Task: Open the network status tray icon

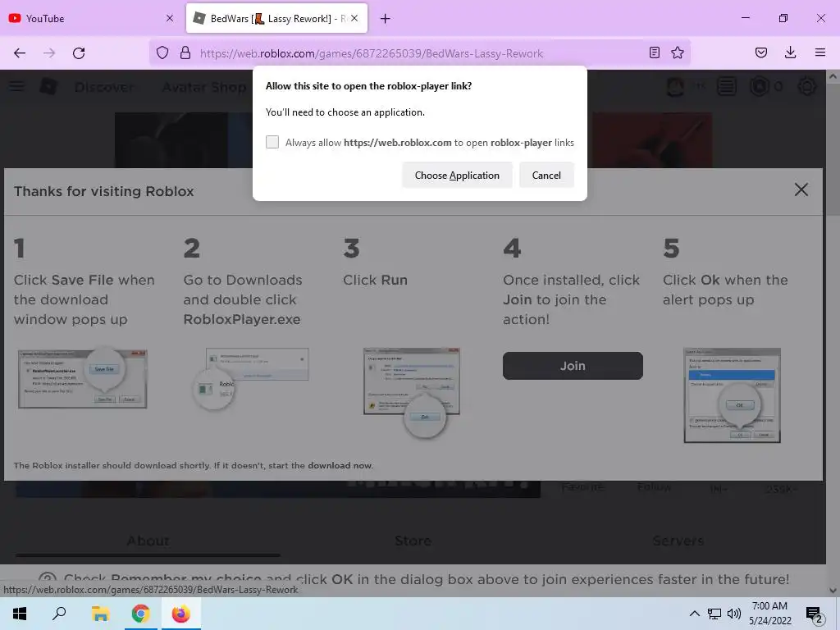Action: 714,614
